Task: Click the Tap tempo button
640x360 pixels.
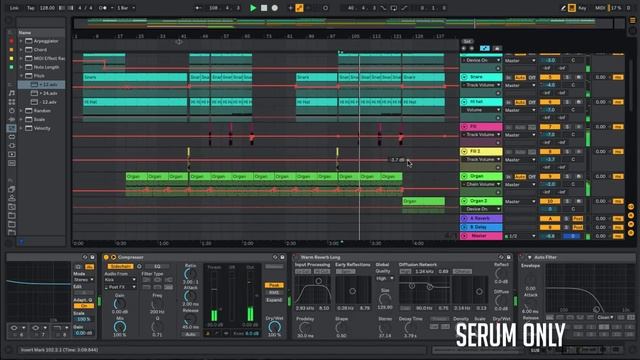Action: (x=31, y=8)
